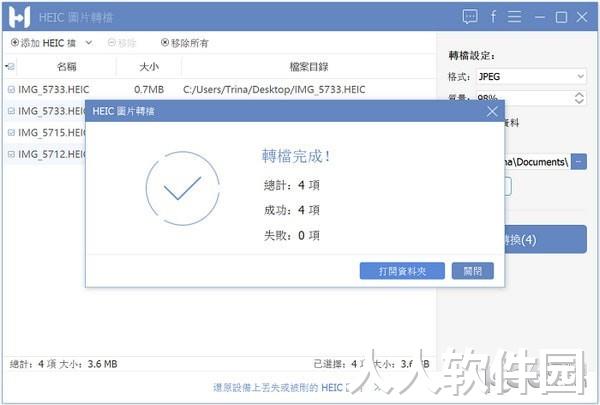Open the Facebook page icon

point(493,16)
